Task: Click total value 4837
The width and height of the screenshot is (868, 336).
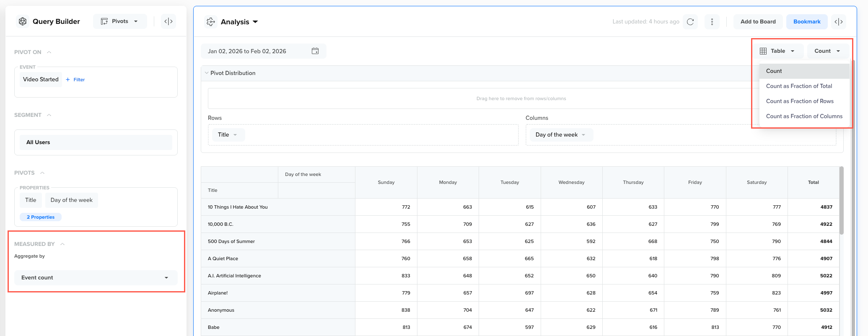Action: [x=826, y=207]
